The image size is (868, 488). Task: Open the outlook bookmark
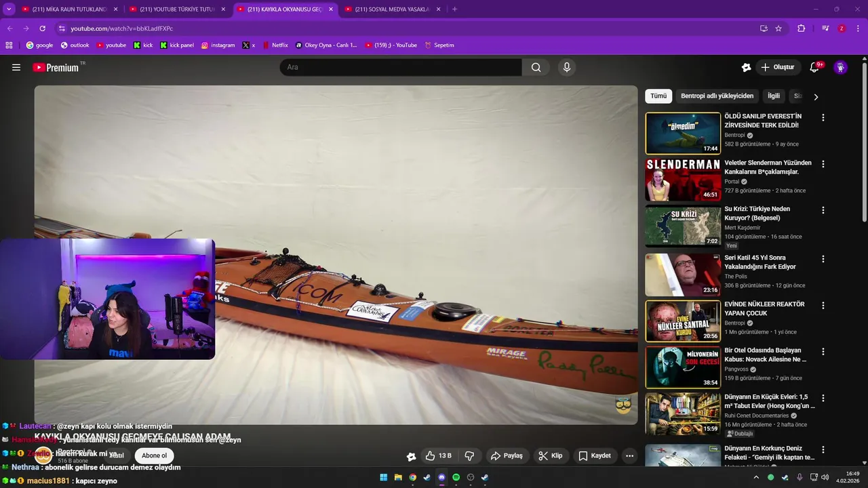[x=75, y=45]
